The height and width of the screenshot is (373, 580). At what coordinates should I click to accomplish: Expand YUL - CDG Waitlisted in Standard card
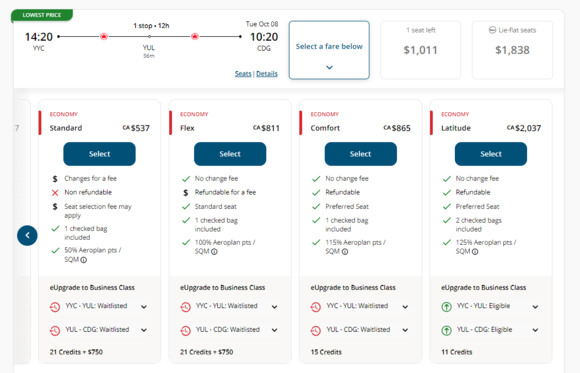coord(144,330)
